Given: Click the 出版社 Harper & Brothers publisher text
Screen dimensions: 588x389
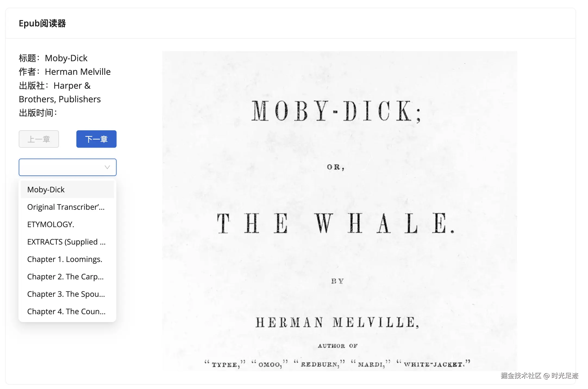Looking at the screenshot, I should pyautogui.click(x=60, y=92).
